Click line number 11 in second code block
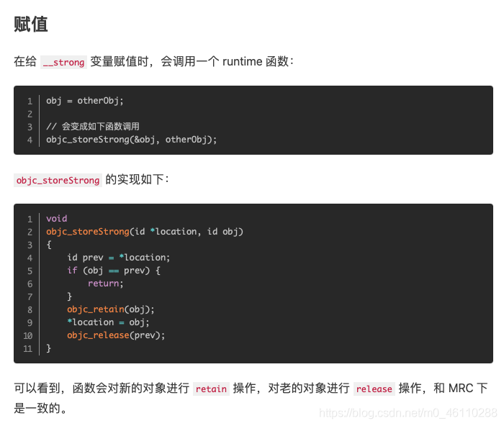 pos(28,348)
